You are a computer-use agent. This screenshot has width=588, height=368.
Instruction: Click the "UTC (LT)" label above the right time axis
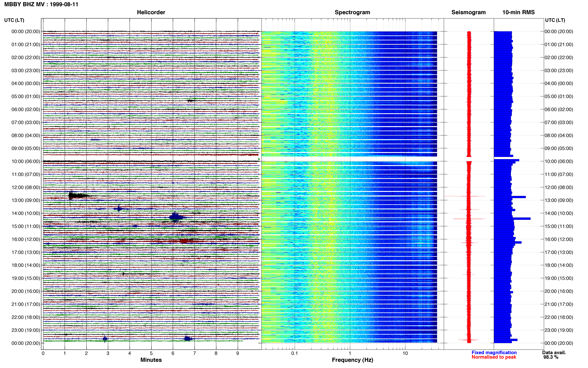[x=555, y=20]
